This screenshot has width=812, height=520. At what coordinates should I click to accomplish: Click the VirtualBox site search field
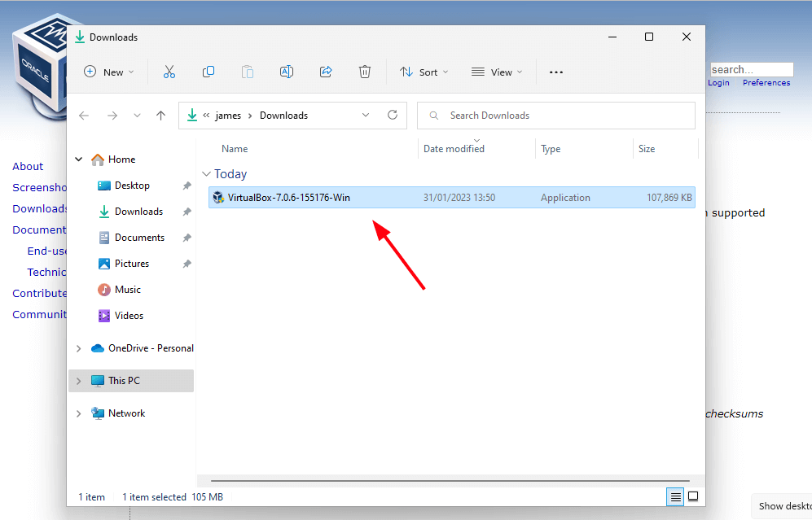(x=752, y=69)
